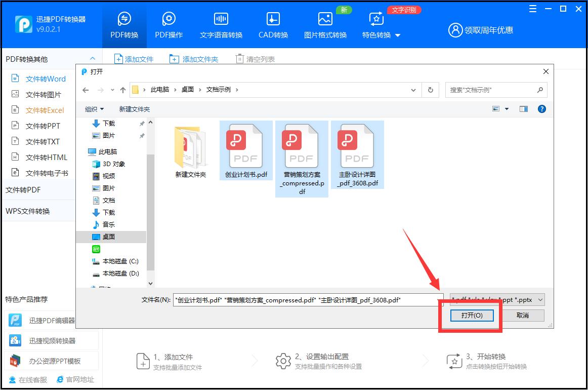Toggle the preview pane in the dialog
Viewport: 588px width, 390px height.
tap(524, 108)
